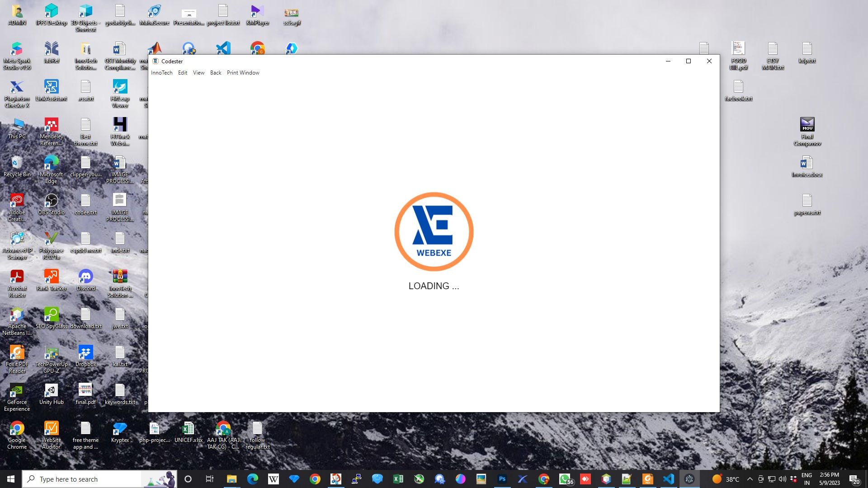This screenshot has height=488, width=868.
Task: Launch Photoshop from the taskbar
Action: [x=502, y=479]
